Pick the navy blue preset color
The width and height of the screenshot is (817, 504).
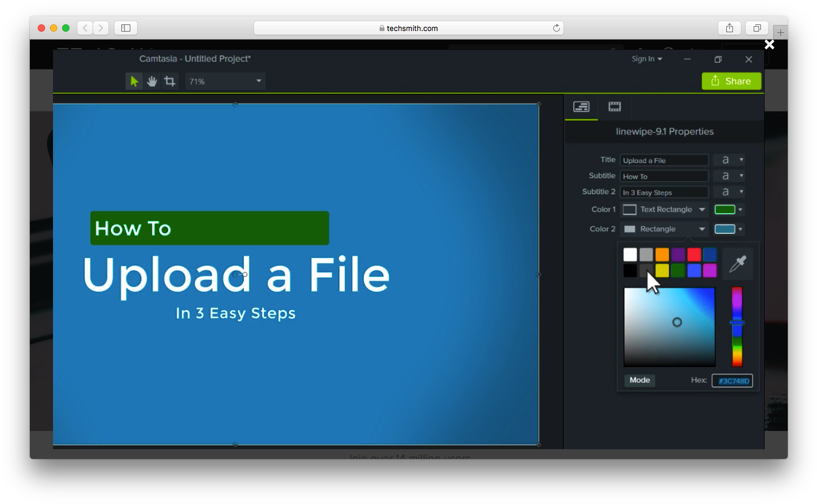click(710, 254)
